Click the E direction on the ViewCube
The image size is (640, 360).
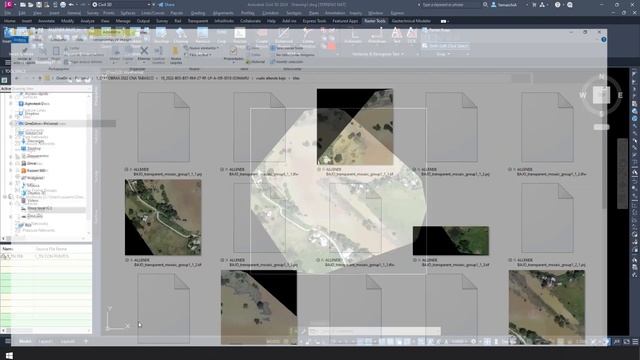click(620, 95)
